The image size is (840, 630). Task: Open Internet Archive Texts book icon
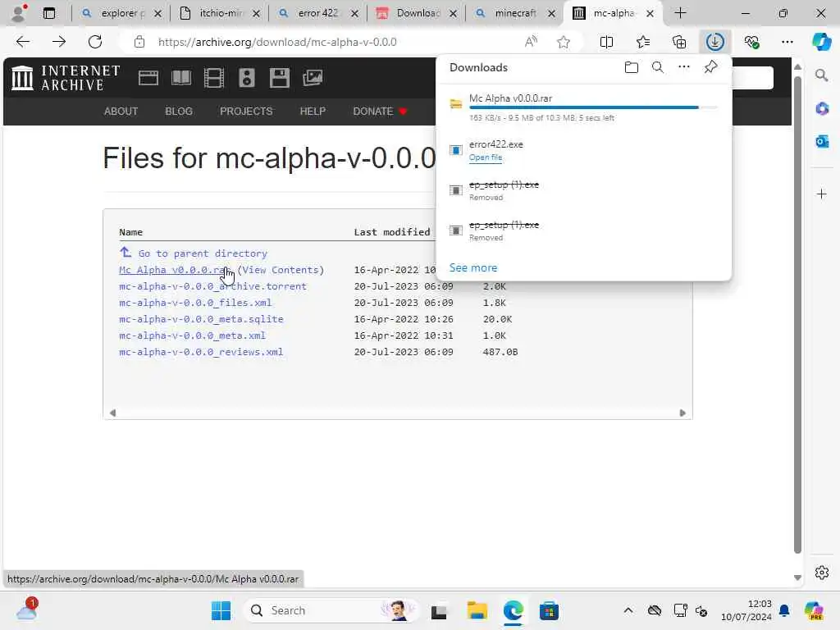[x=181, y=78]
